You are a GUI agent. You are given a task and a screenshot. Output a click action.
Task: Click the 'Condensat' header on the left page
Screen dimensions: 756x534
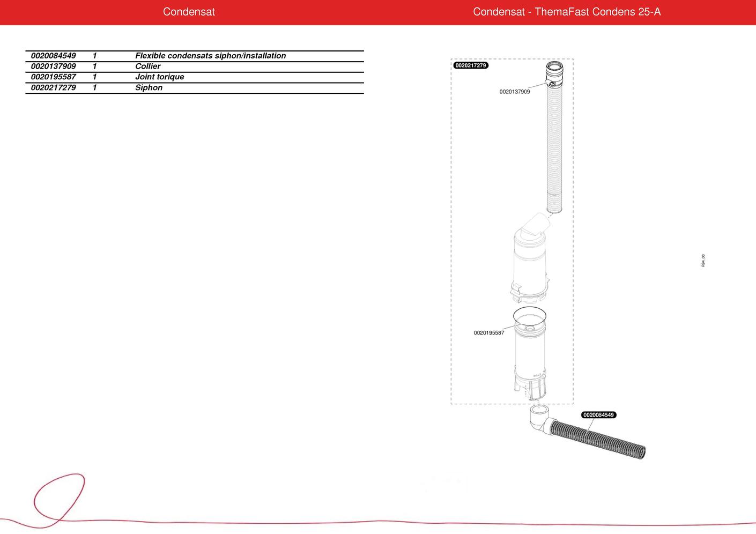[189, 12]
